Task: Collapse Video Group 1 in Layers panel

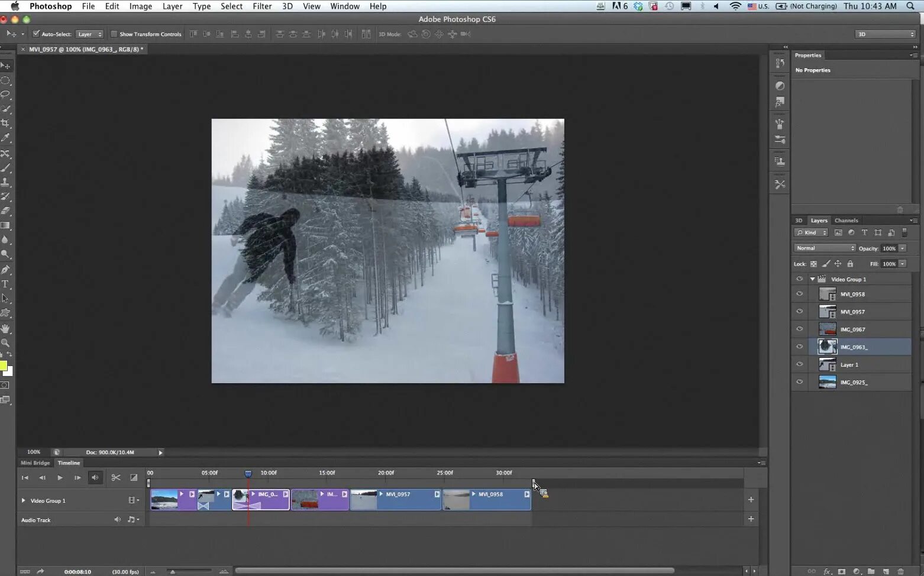Action: pyautogui.click(x=813, y=279)
